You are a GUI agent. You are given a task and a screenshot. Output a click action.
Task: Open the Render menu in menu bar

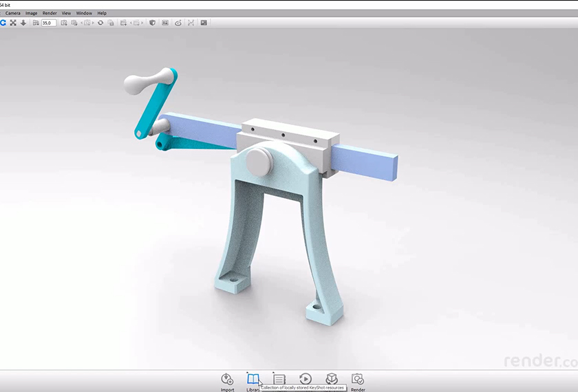(50, 13)
